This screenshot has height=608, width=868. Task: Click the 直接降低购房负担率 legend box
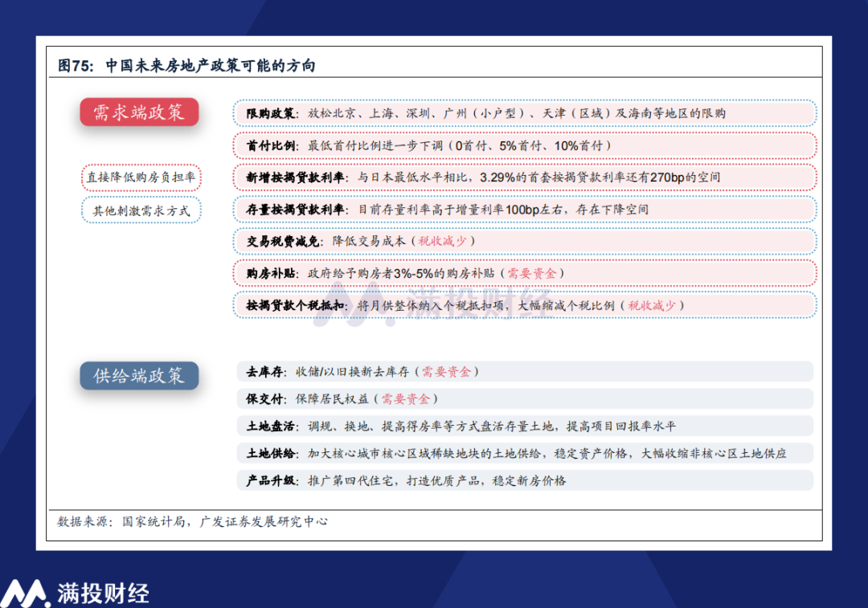click(x=141, y=178)
